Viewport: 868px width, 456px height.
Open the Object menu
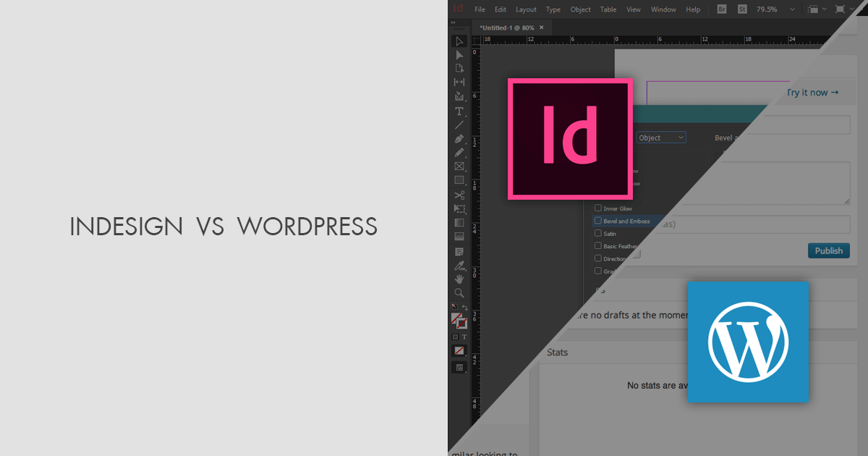(x=580, y=9)
